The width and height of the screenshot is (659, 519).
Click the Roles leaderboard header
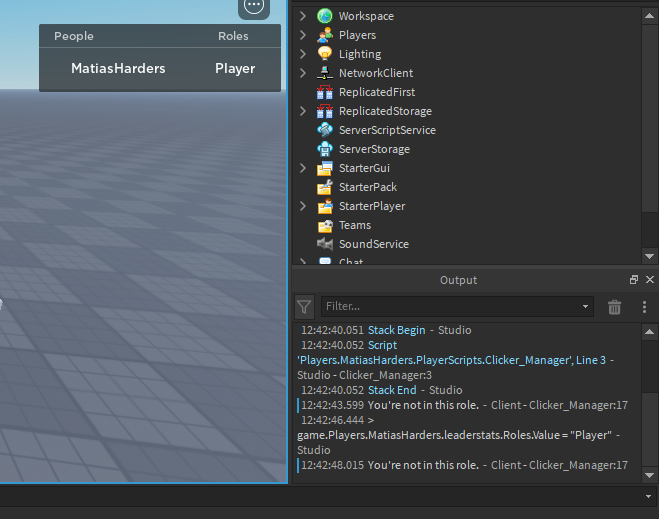pos(233,36)
